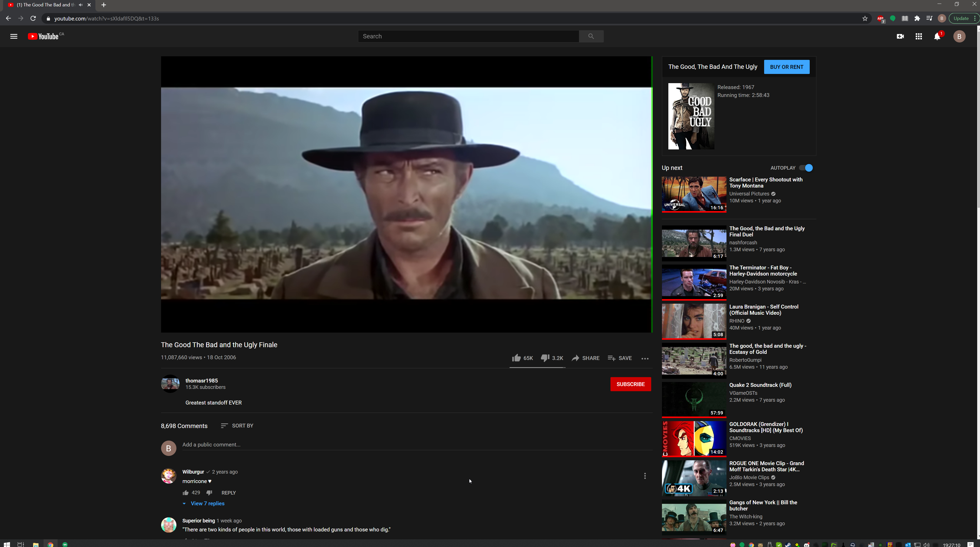Open the green Hangouts extension icon

(892, 18)
